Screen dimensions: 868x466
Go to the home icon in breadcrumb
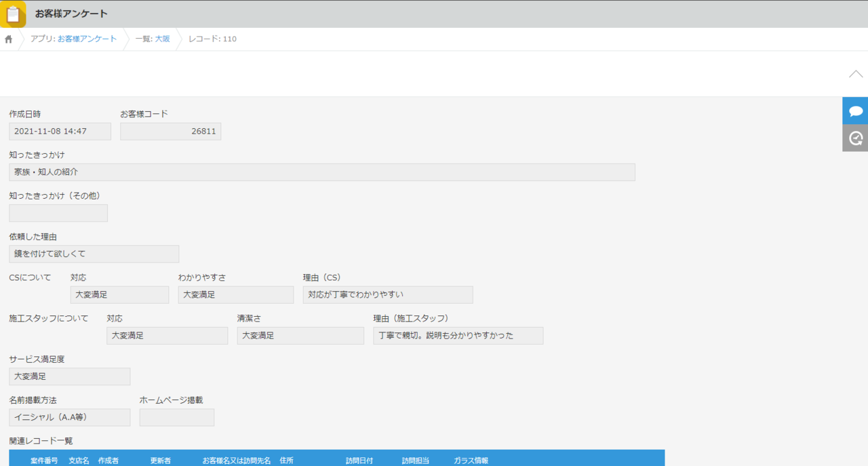[x=9, y=39]
